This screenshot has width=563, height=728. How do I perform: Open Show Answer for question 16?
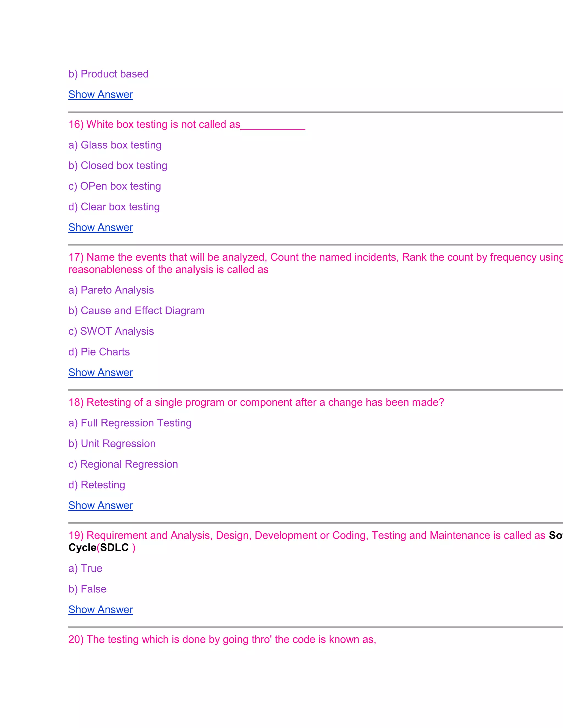(100, 227)
